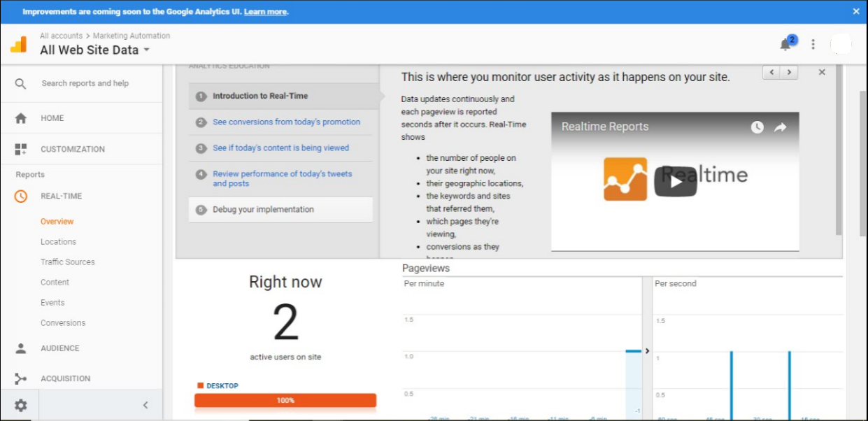
Task: Open the All Web Site Data dropdown
Action: click(94, 50)
